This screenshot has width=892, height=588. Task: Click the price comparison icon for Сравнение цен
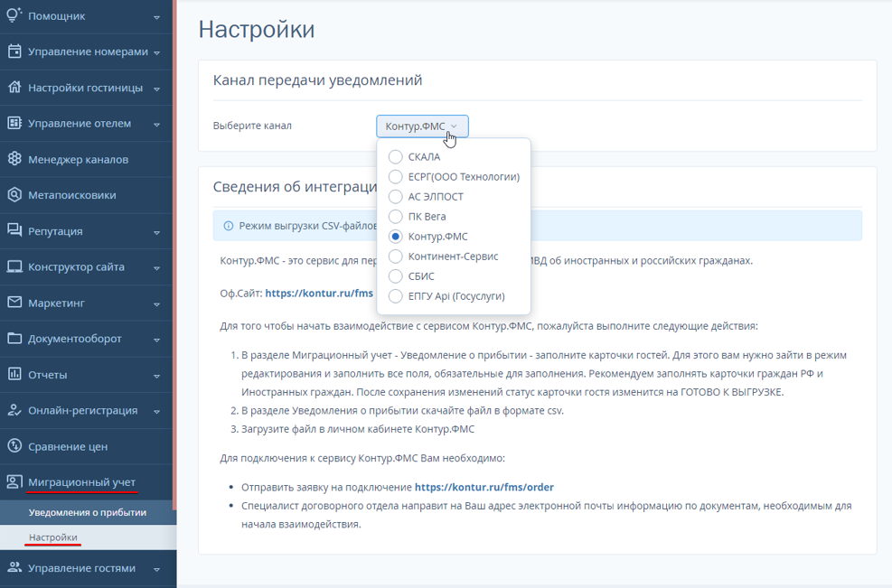14,446
